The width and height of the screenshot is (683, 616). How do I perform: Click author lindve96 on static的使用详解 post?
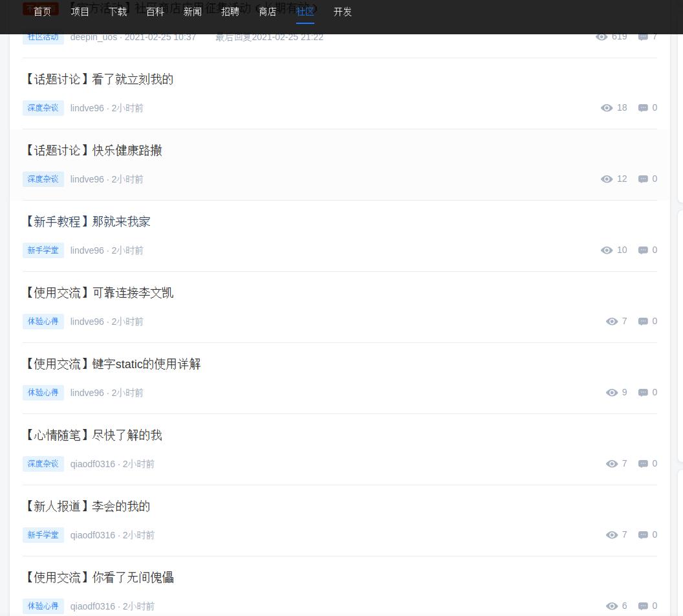pyautogui.click(x=87, y=393)
